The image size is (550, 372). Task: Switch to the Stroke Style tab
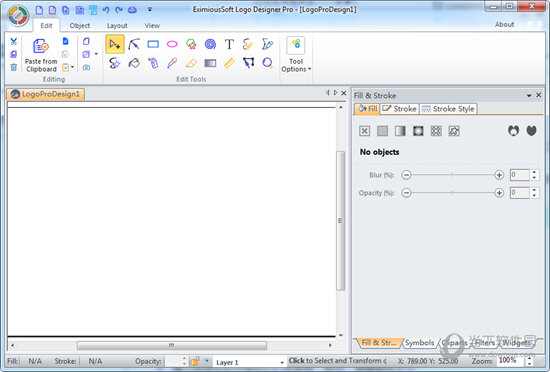tap(448, 109)
